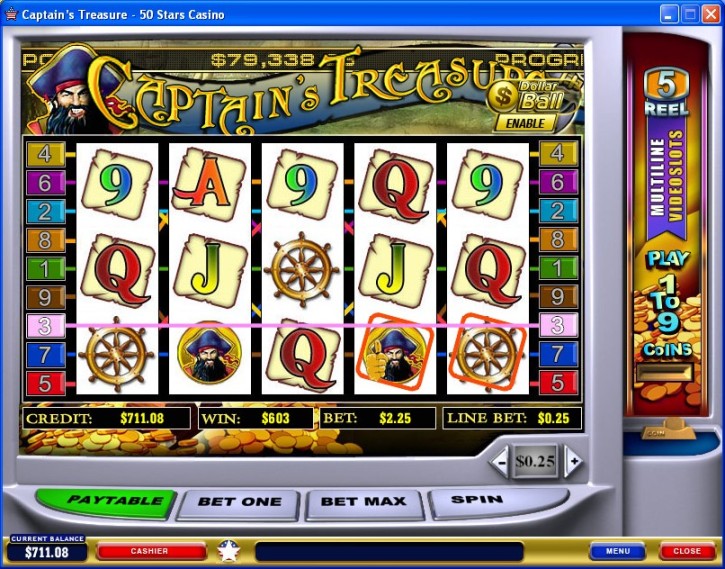The height and width of the screenshot is (569, 725).
Task: Open the casino Menu
Action: 617,551
